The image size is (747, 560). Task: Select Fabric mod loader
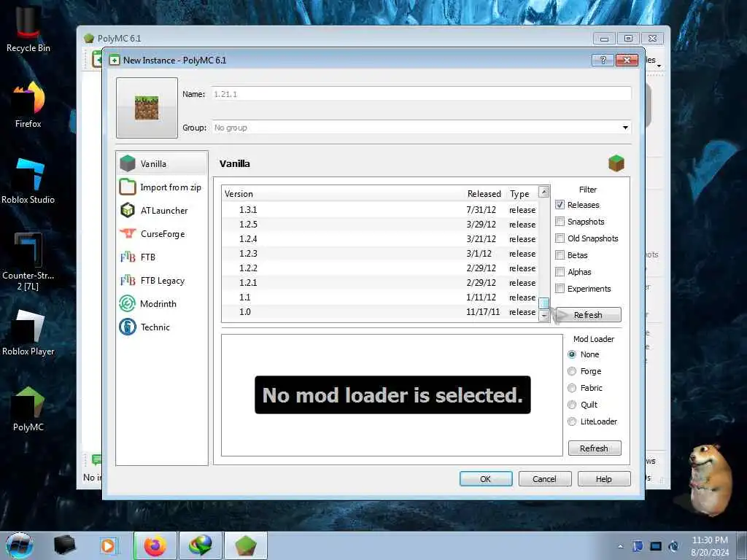coord(572,388)
